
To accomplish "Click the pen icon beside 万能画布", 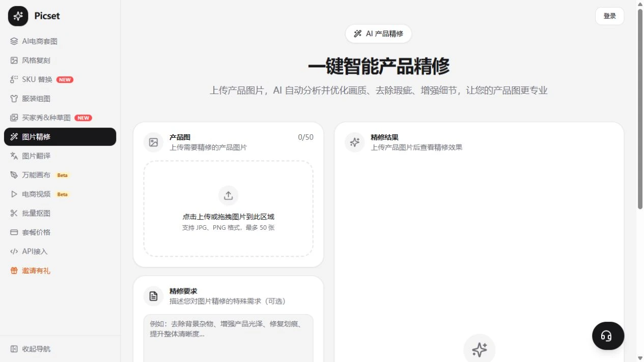I will [x=14, y=175].
